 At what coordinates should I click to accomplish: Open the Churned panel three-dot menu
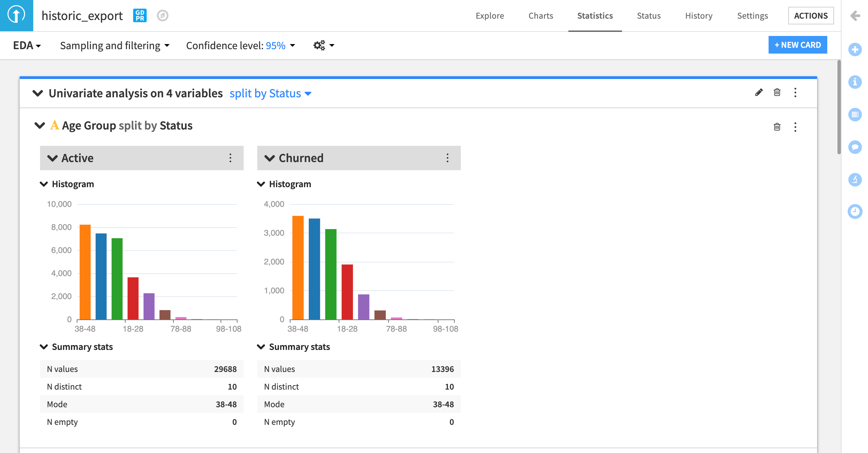[448, 158]
